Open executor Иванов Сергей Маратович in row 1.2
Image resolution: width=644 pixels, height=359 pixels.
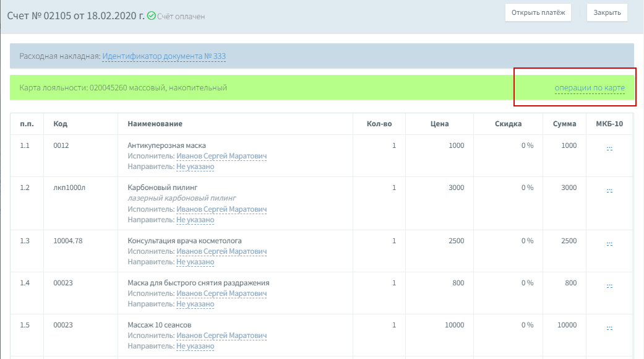[221, 209]
